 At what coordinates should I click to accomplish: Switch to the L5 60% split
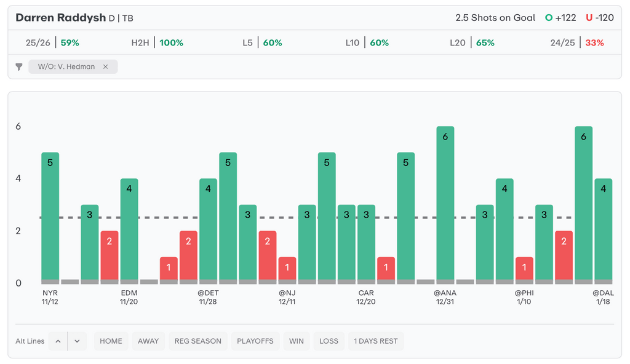[x=262, y=43]
